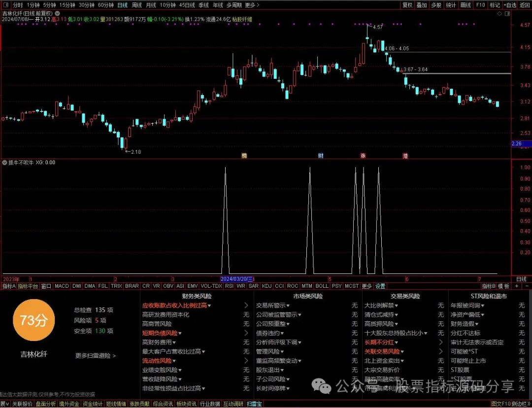The image size is (532, 408).
Task: Add stock with +自选 button
Action: coord(510,5)
